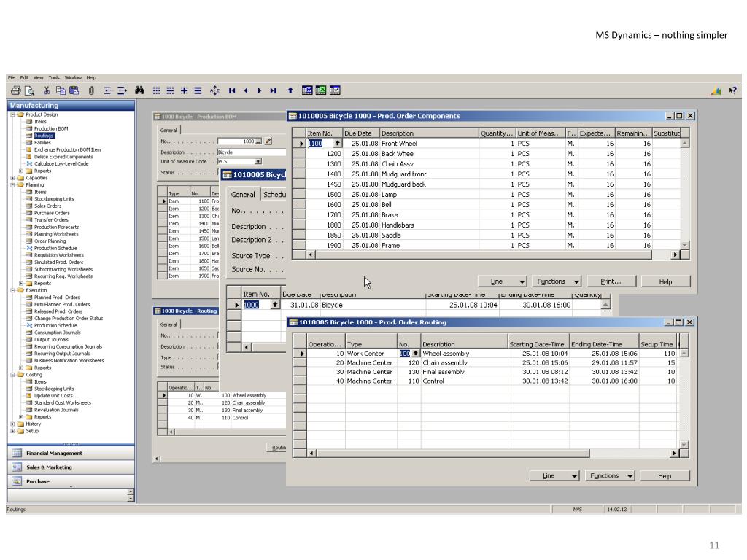747x560 pixels.
Task: Select Production BOM in navigation tree
Action: click(51, 128)
